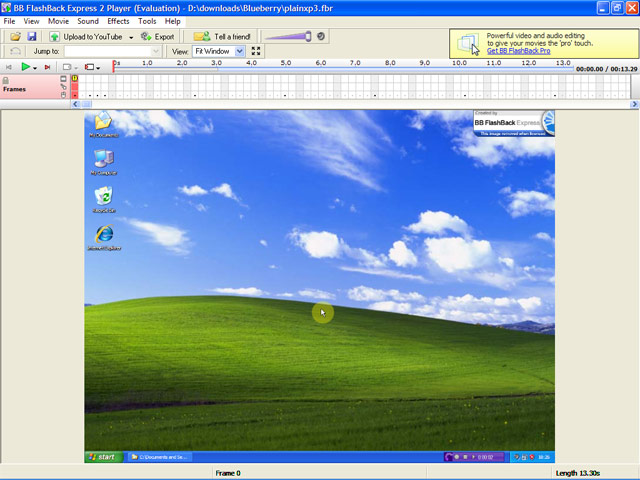This screenshot has width=640, height=480.
Task: Click the red playhead at 0s
Action: point(113,66)
